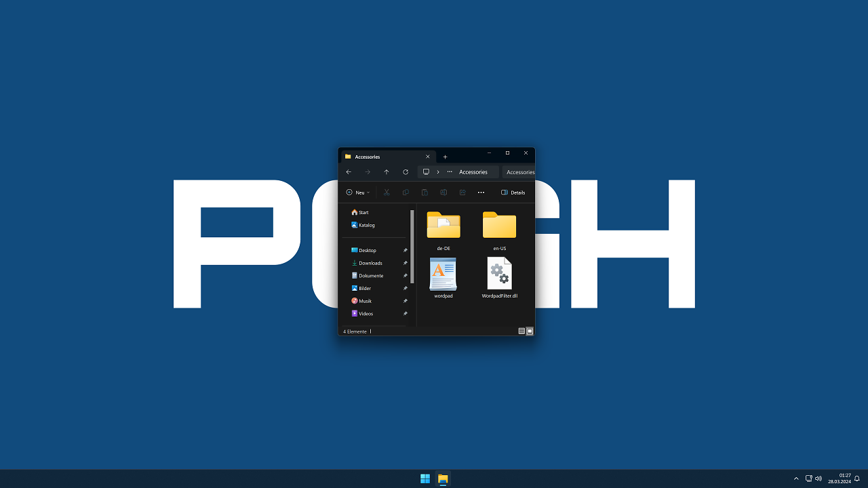Click the Accessories search box
The height and width of the screenshot is (488, 868).
519,172
